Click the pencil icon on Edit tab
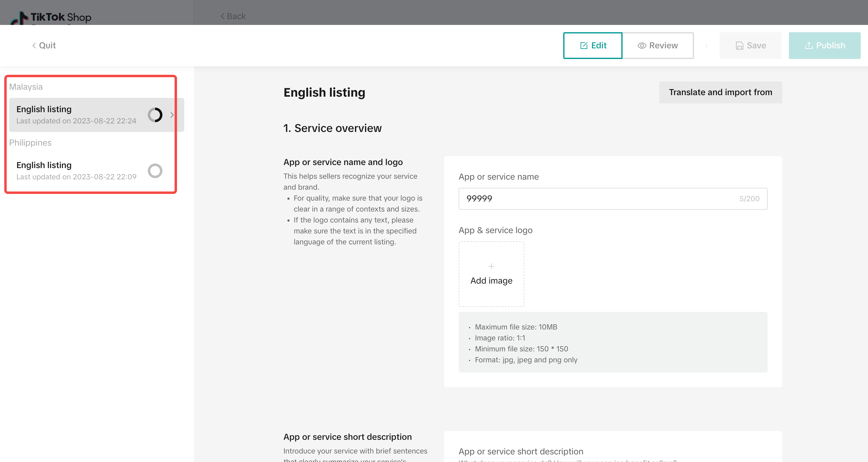868x462 pixels. coord(584,46)
